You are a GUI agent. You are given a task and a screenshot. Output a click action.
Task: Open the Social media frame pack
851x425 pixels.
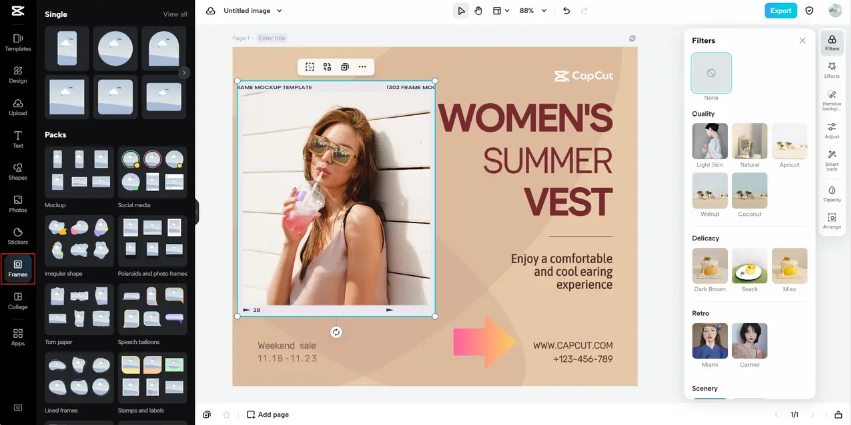click(153, 172)
